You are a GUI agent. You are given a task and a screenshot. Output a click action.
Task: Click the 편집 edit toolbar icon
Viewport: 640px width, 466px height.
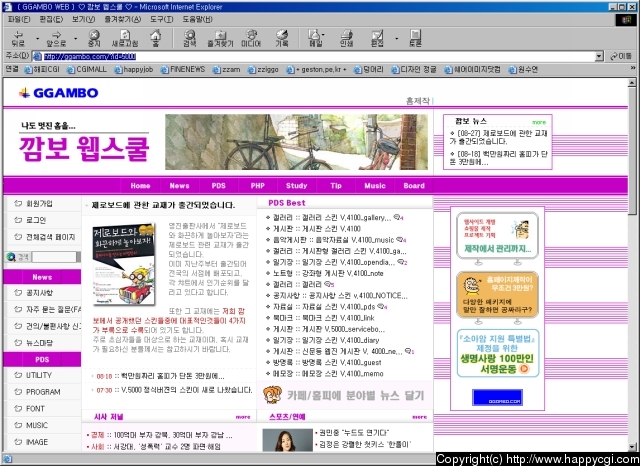[377, 38]
